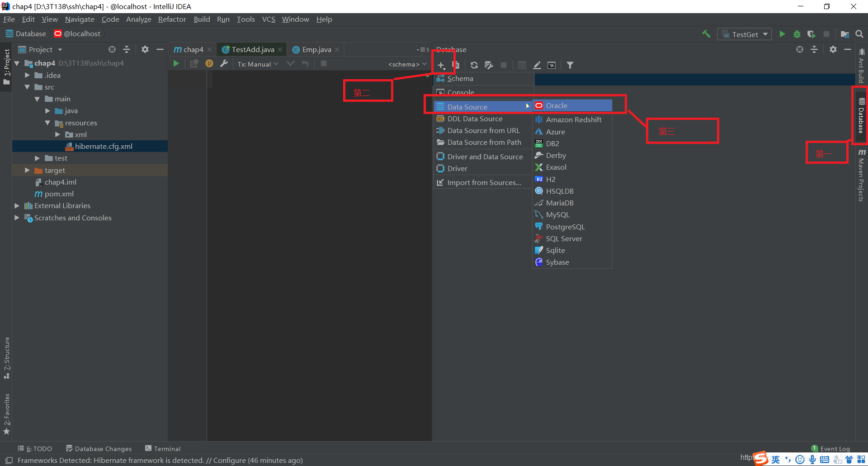Open Database panel gear settings
This screenshot has width=868, height=466.
(833, 49)
